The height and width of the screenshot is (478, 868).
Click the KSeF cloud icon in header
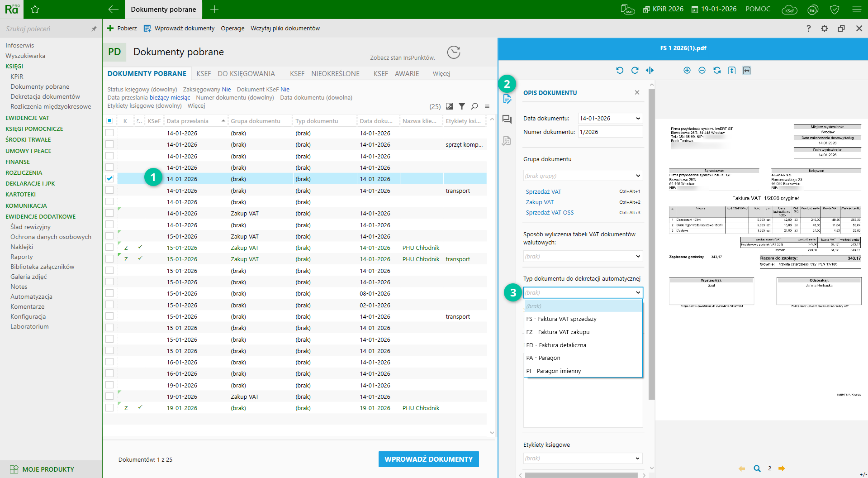tap(789, 10)
